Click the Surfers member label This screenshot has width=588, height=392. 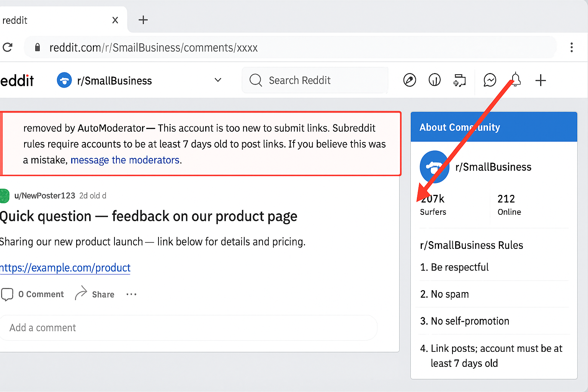coord(433,212)
